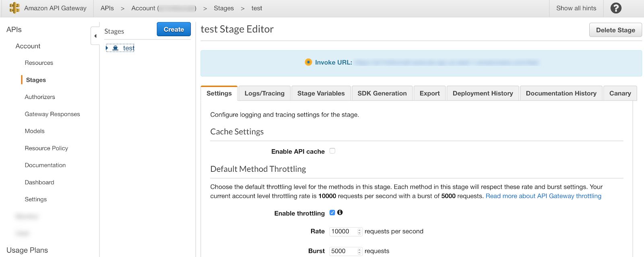Click into the Burst input field
The image size is (644, 257).
point(346,251)
